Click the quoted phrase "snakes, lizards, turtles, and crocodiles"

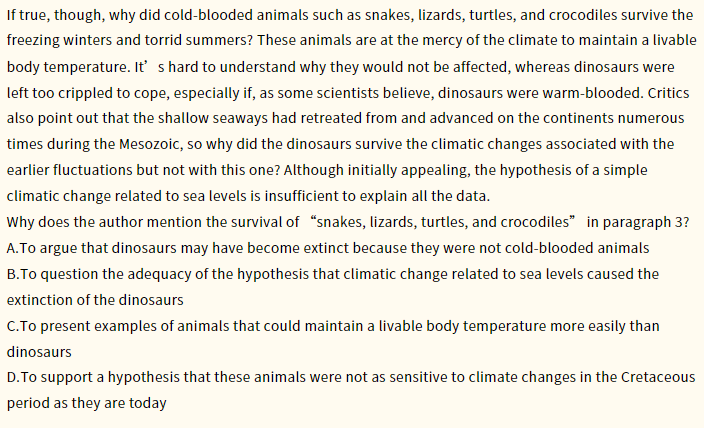443,222
